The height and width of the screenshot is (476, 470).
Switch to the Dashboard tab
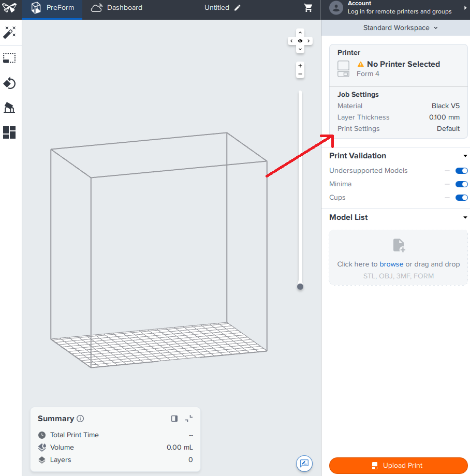click(116, 8)
